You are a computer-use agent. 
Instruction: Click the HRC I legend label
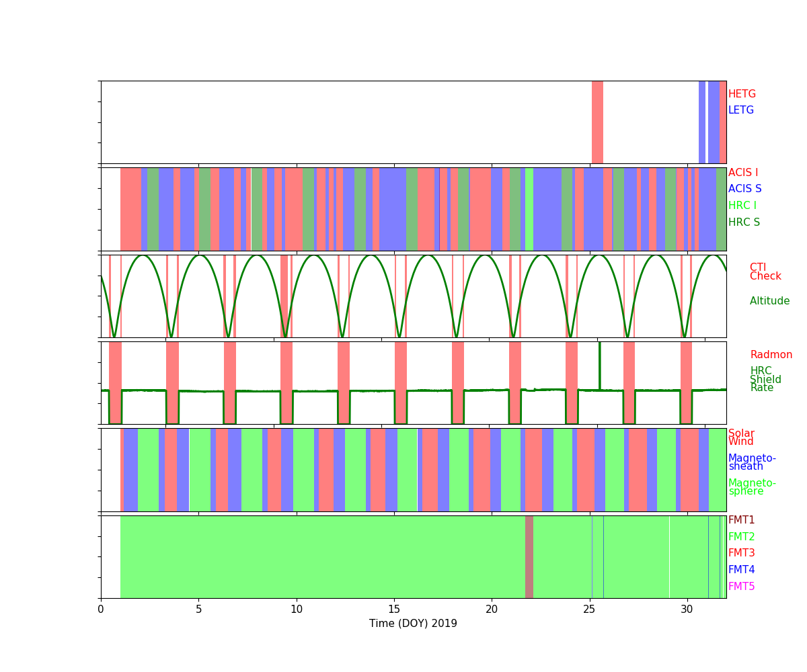pos(742,206)
